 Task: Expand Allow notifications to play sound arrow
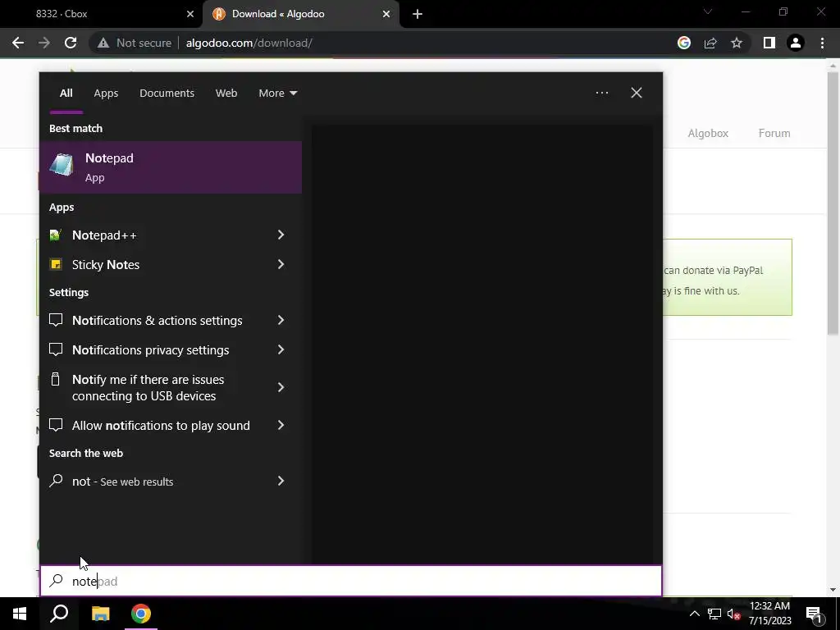(281, 425)
